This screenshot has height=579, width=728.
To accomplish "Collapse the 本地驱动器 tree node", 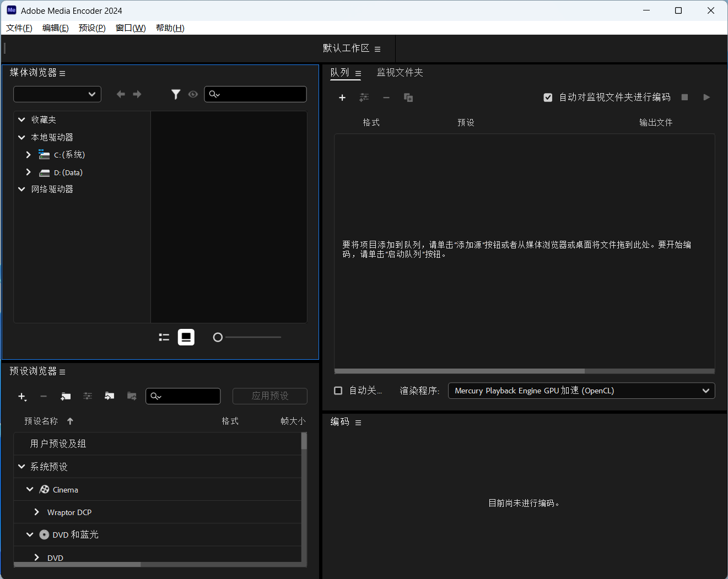I will coord(21,137).
